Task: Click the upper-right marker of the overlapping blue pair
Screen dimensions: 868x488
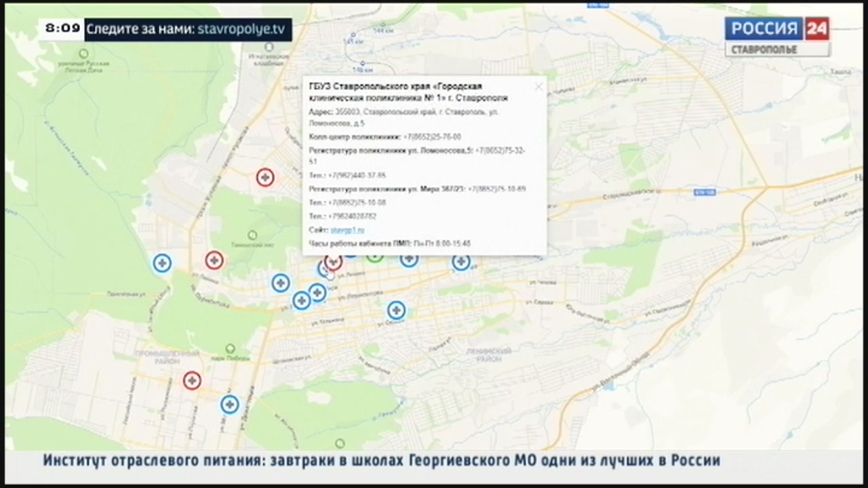Action: (x=317, y=293)
